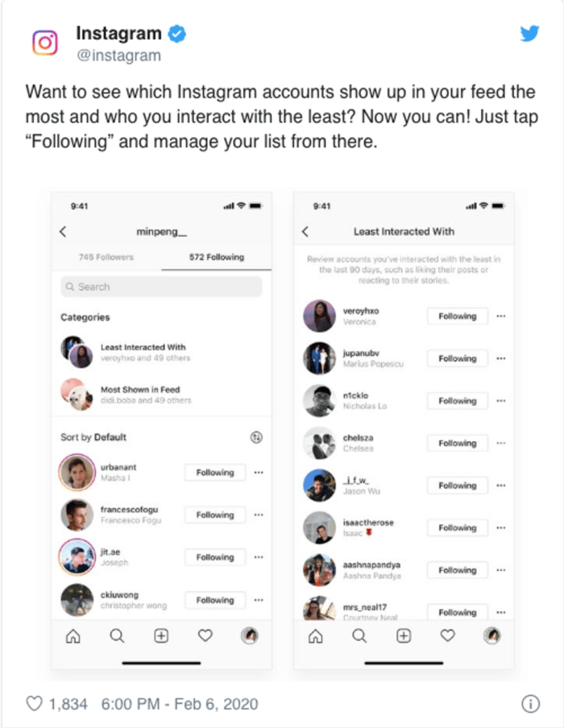
Task: Open more options dots for francescofogu
Action: click(x=259, y=515)
